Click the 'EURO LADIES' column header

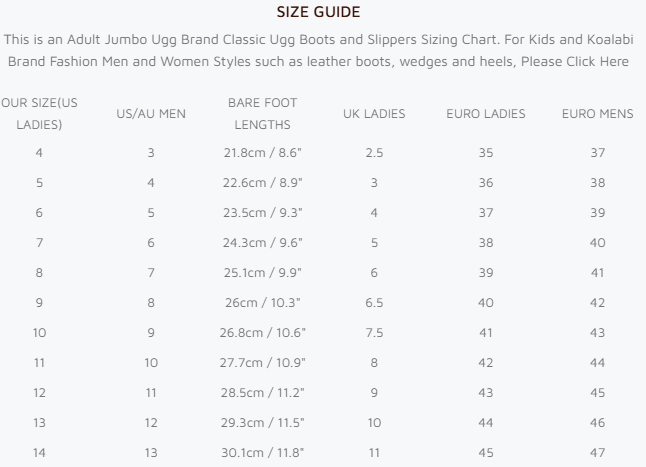pyautogui.click(x=485, y=114)
